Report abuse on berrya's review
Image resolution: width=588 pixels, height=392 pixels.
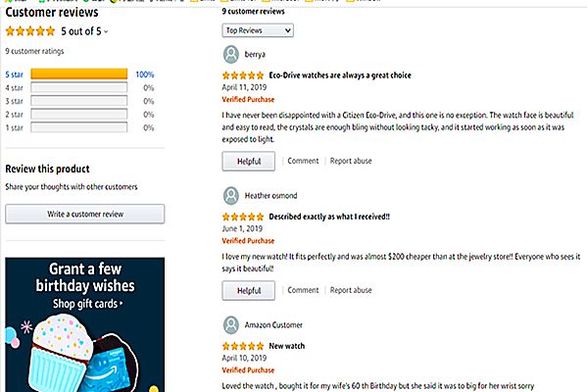coord(351,161)
